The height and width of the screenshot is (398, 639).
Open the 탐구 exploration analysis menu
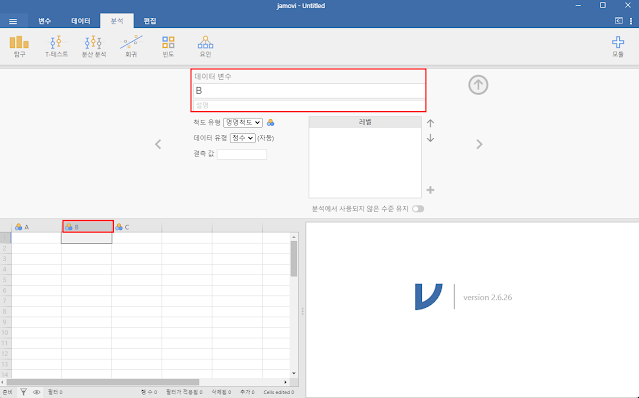(x=19, y=46)
